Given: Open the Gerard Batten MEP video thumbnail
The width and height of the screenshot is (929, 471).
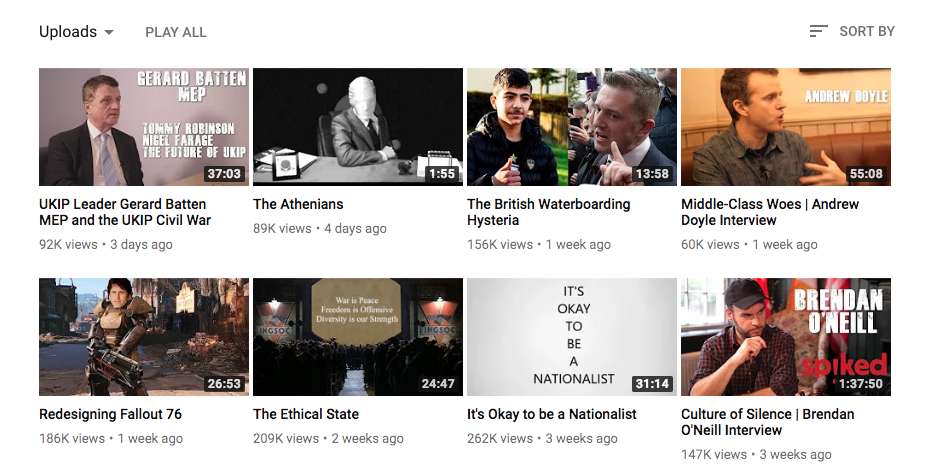Looking at the screenshot, I should coord(144,127).
